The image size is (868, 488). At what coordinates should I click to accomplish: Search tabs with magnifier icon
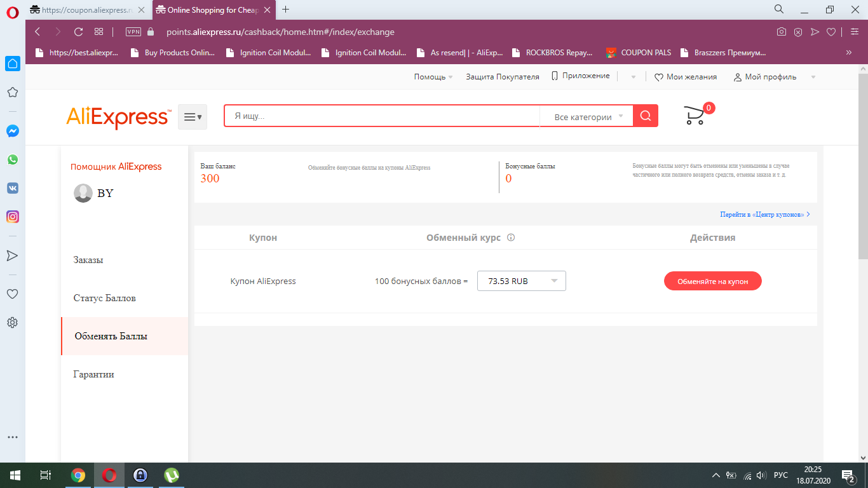tap(778, 9)
